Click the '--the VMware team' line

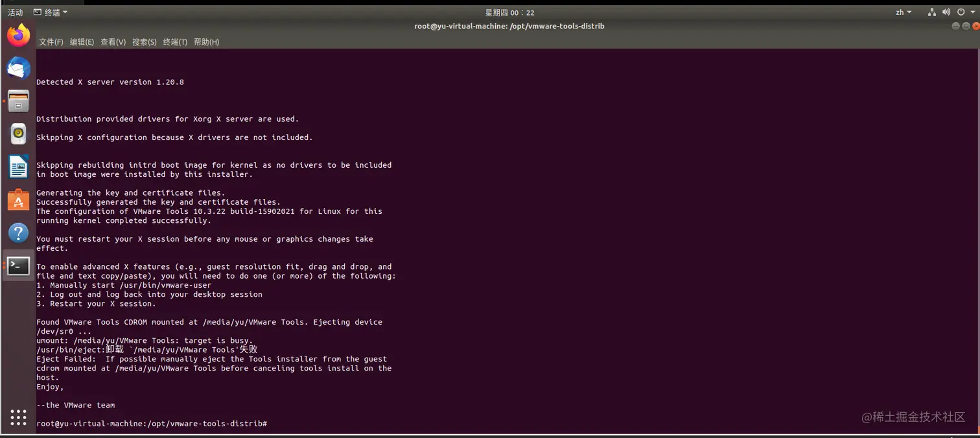click(x=76, y=406)
